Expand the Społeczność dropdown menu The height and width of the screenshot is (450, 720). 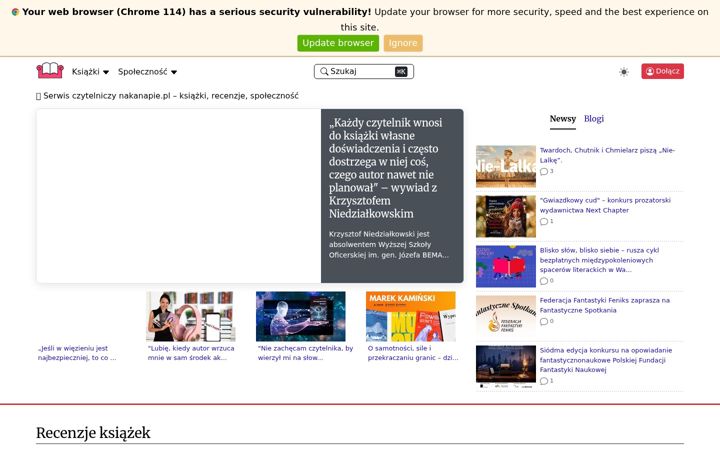147,72
